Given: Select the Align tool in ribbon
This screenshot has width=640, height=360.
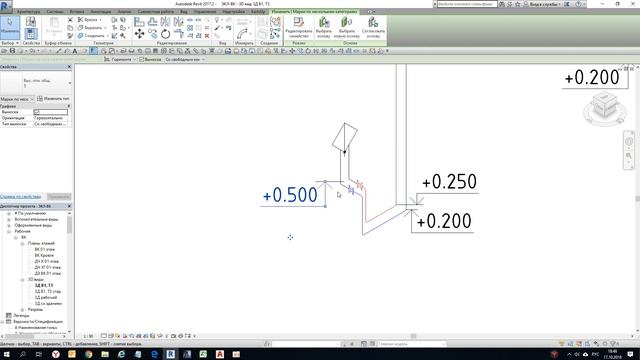Looking at the screenshot, I should 139,21.
